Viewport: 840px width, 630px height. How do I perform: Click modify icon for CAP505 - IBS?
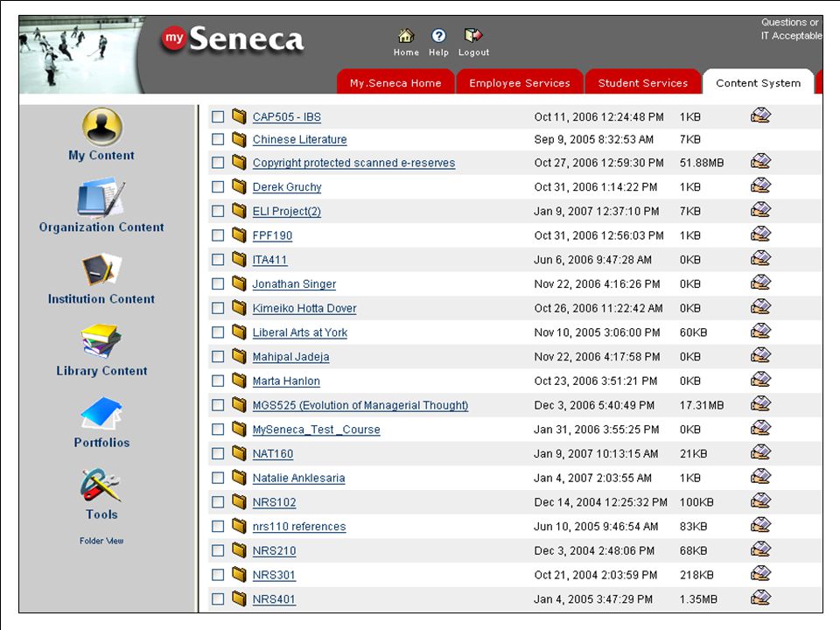click(x=760, y=115)
